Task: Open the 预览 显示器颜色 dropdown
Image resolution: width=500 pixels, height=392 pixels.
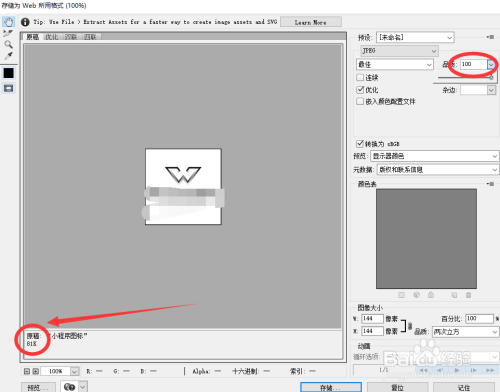Action: 435,156
